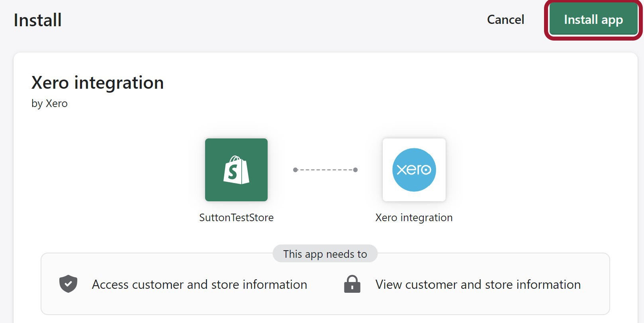Select the Xero integration label under the logo
This screenshot has width=644, height=323.
[414, 218]
